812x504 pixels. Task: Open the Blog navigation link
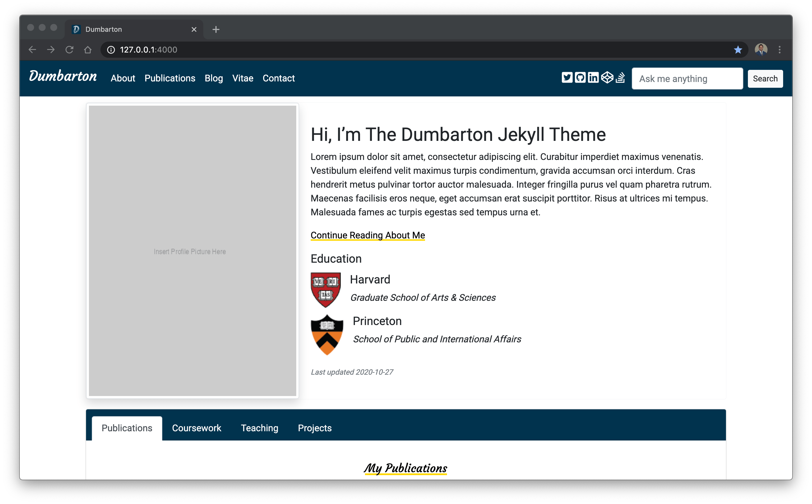pos(213,78)
